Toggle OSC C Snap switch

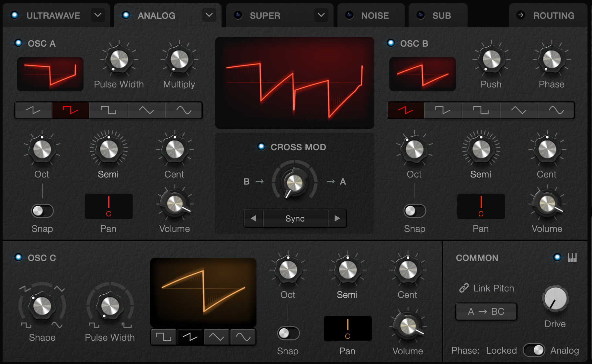[288, 333]
